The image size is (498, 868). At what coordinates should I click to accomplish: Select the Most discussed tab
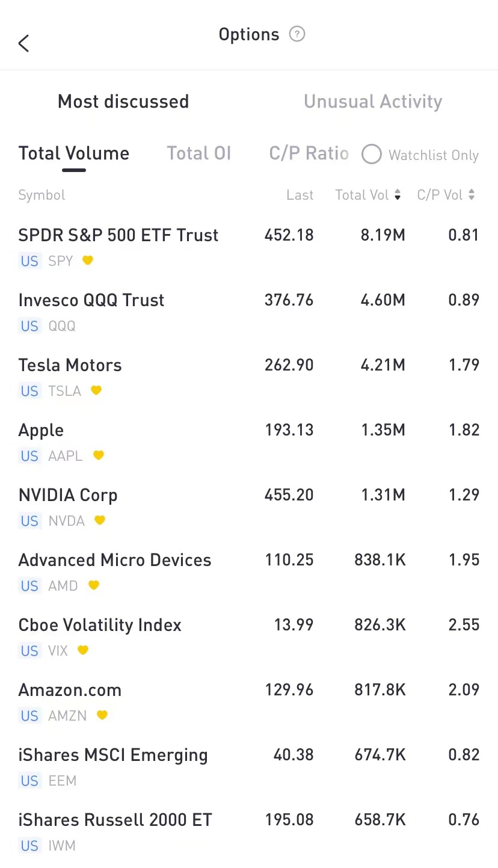pyautogui.click(x=123, y=102)
